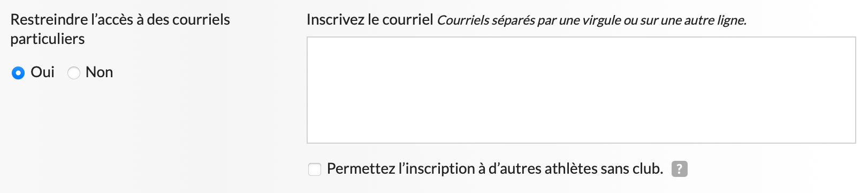Viewport: 868px width, 193px height.
Task: Choose "Non" to stop restricting email access
Action: coord(73,73)
